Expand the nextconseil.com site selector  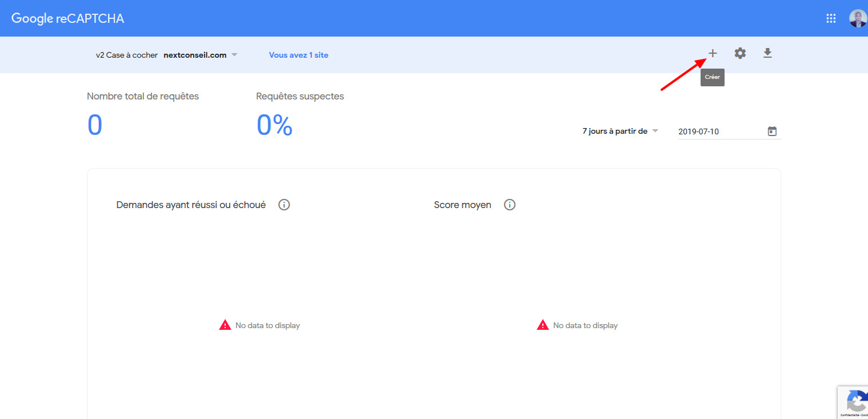(201, 55)
